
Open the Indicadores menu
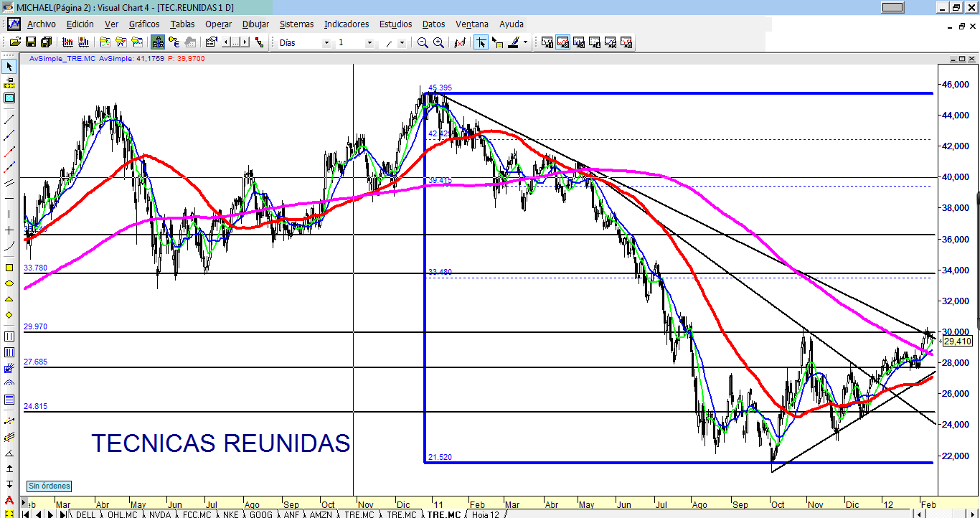point(347,24)
